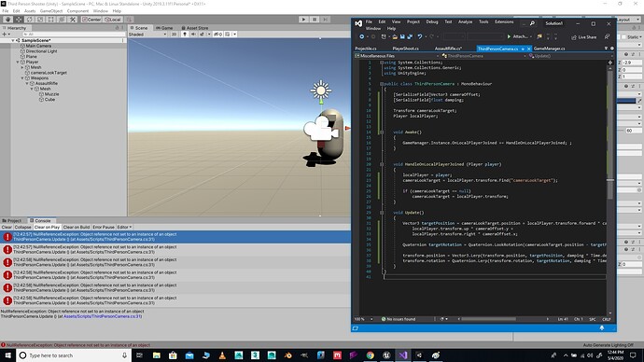Toggle Clear on Play in Console

coord(47,227)
